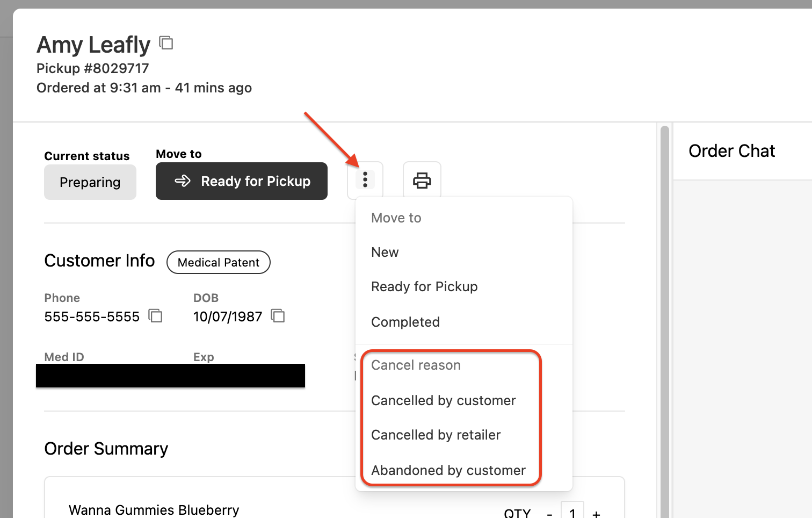Click the phone number 555-555-5555 text
The width and height of the screenshot is (812, 518).
pyautogui.click(x=92, y=316)
